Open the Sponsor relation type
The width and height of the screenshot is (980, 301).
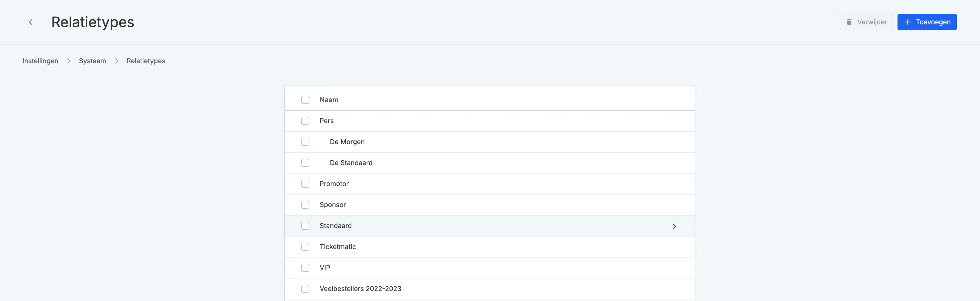click(332, 205)
